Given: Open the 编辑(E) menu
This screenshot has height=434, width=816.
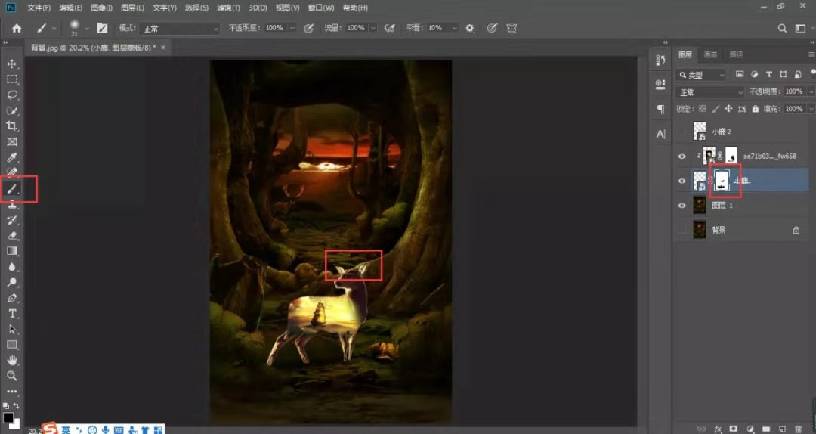Looking at the screenshot, I should pyautogui.click(x=71, y=8).
